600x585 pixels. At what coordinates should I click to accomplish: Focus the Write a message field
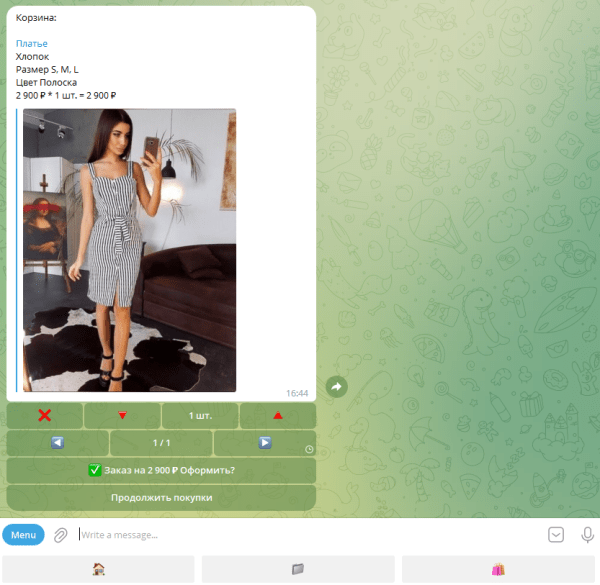tap(300, 535)
